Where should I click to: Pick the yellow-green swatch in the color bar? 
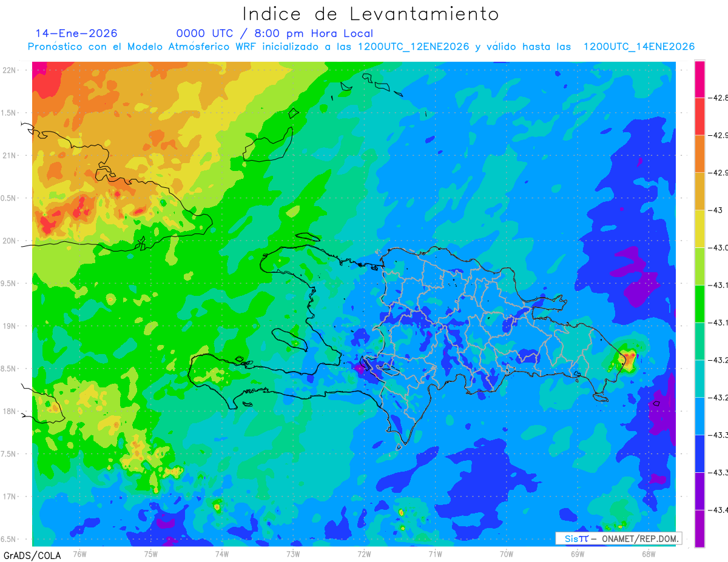[699, 266]
